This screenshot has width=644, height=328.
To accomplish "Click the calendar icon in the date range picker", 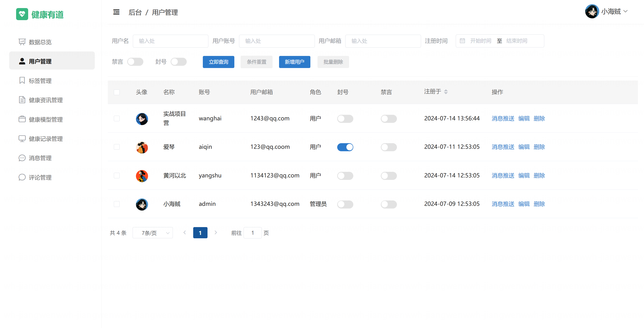I will [x=462, y=41].
